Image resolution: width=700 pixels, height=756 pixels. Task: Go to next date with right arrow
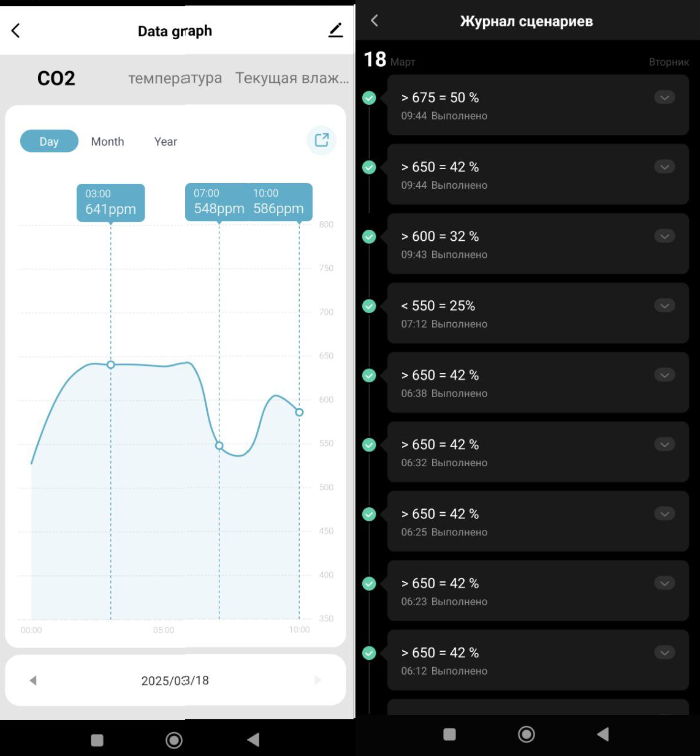318,680
